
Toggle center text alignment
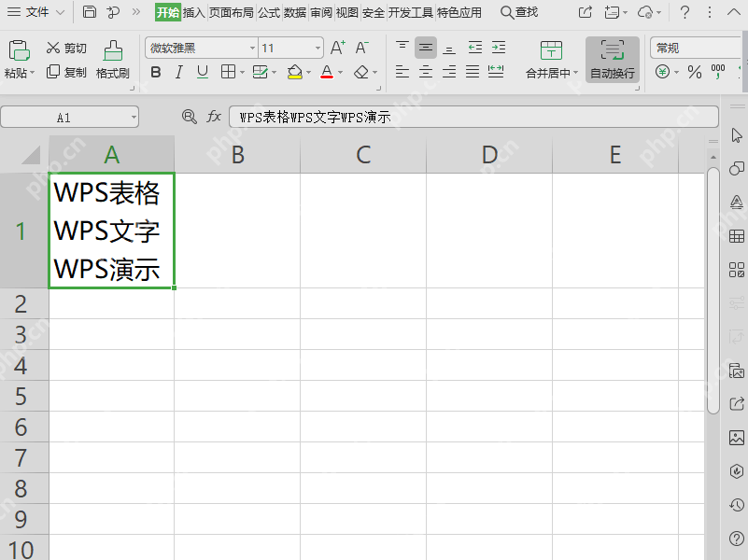tap(426, 72)
